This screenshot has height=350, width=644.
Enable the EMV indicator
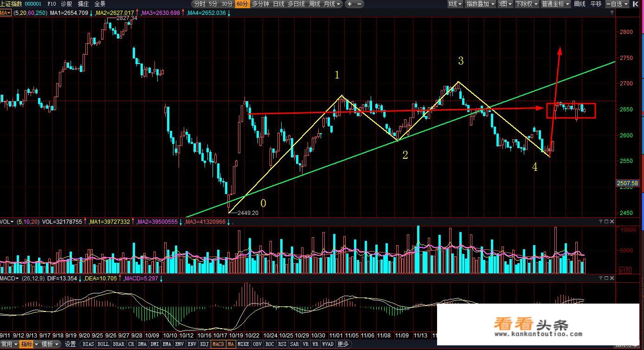(x=179, y=344)
